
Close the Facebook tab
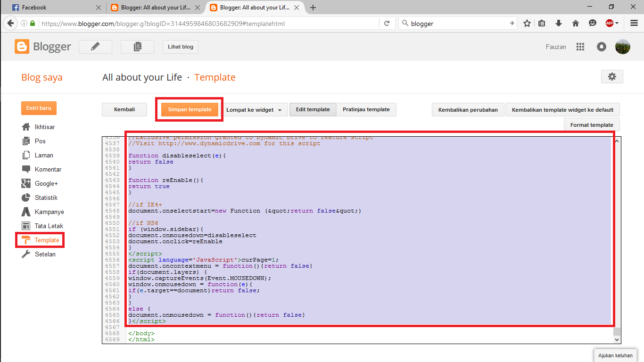pos(98,8)
